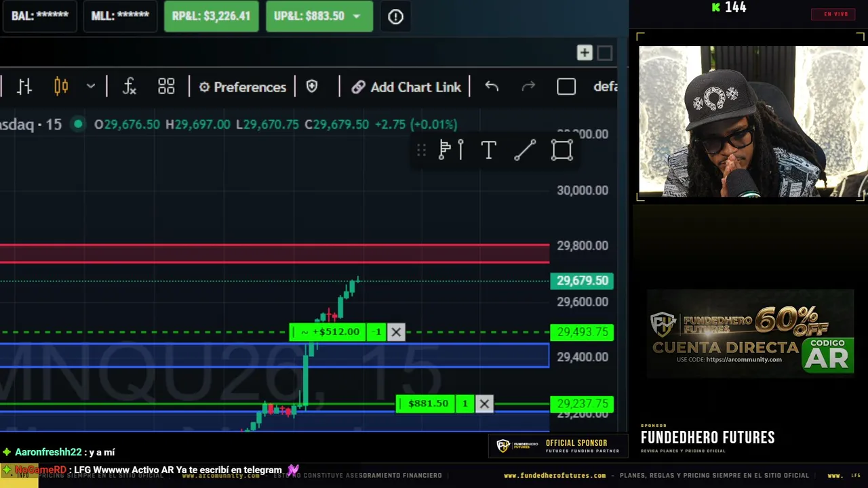Screen dimensions: 868x488
Task: Click the FUNDEDHERO FUTURES sponsor title
Action: coord(708,438)
